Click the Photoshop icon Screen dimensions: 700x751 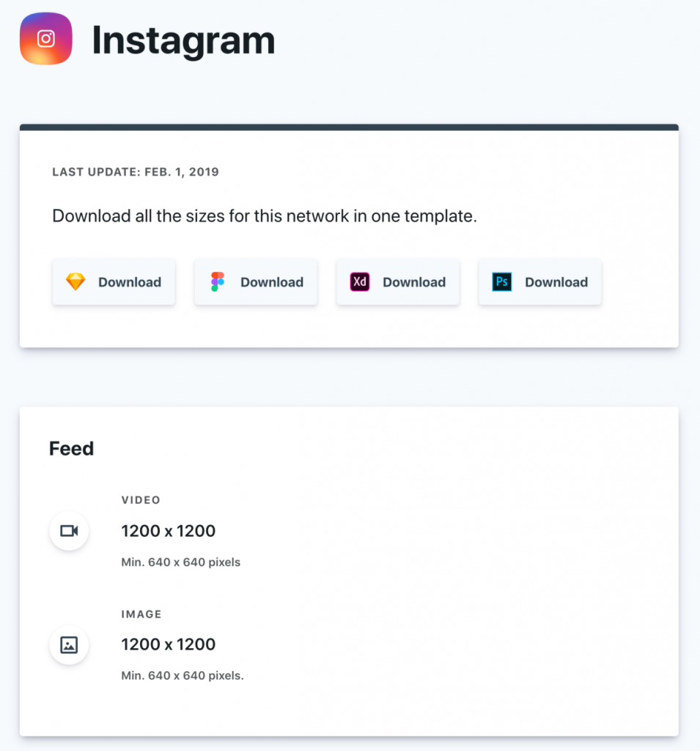(501, 282)
